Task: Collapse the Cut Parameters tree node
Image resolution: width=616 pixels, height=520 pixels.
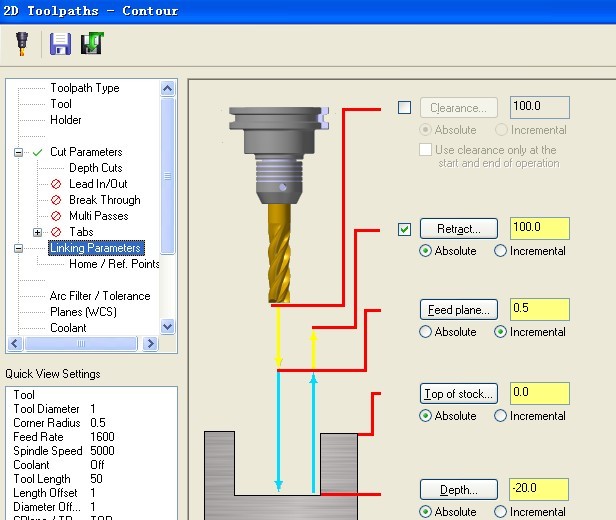Action: (18, 152)
